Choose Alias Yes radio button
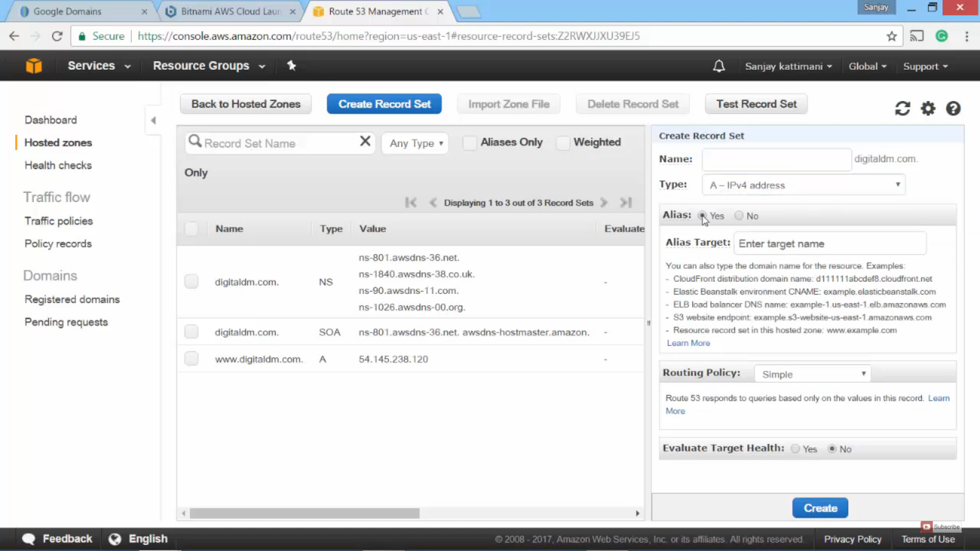The height and width of the screenshot is (551, 980). pos(702,216)
